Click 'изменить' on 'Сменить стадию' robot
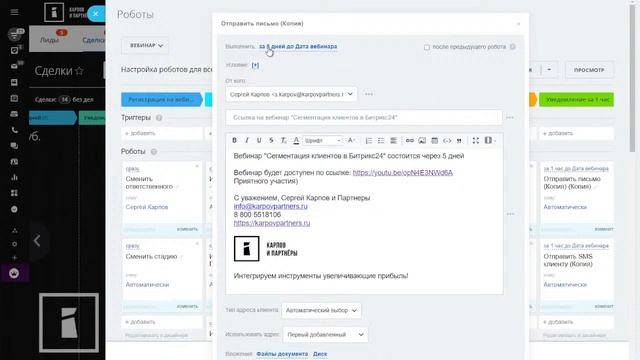 pos(187,306)
